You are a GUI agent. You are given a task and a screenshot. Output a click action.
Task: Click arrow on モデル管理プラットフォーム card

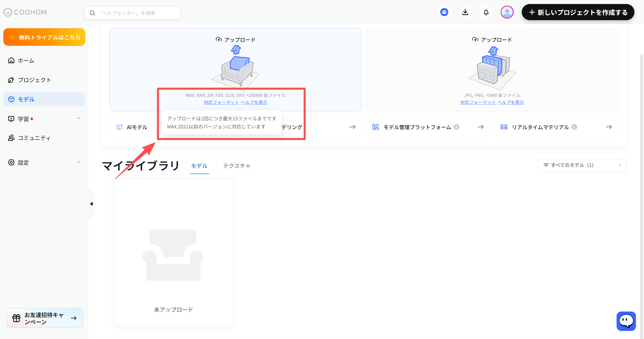point(480,127)
